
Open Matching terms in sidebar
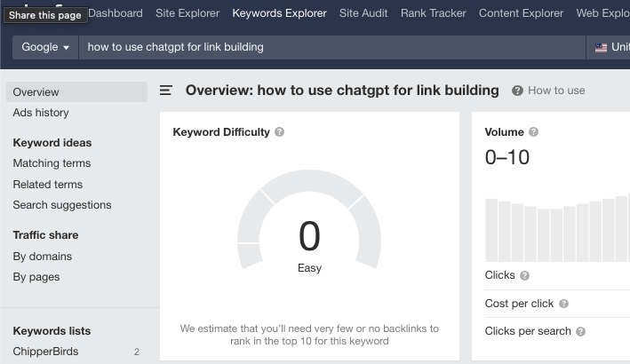click(52, 163)
